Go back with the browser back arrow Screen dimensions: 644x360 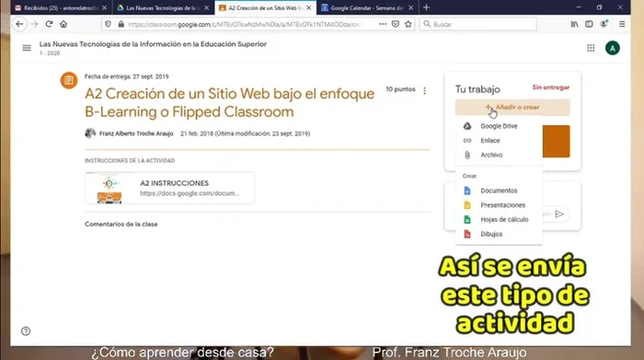click(19, 24)
